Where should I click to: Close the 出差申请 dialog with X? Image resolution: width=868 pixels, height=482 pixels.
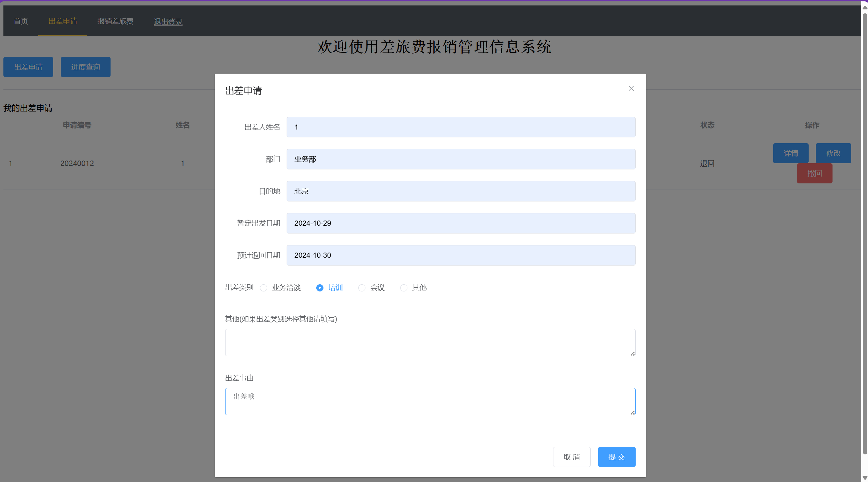tap(631, 89)
